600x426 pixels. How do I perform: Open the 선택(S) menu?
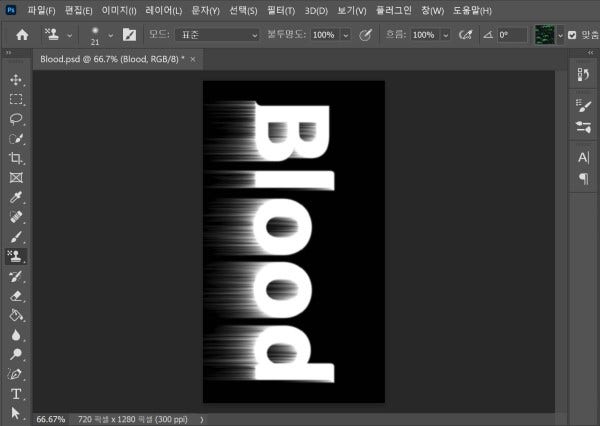243,10
